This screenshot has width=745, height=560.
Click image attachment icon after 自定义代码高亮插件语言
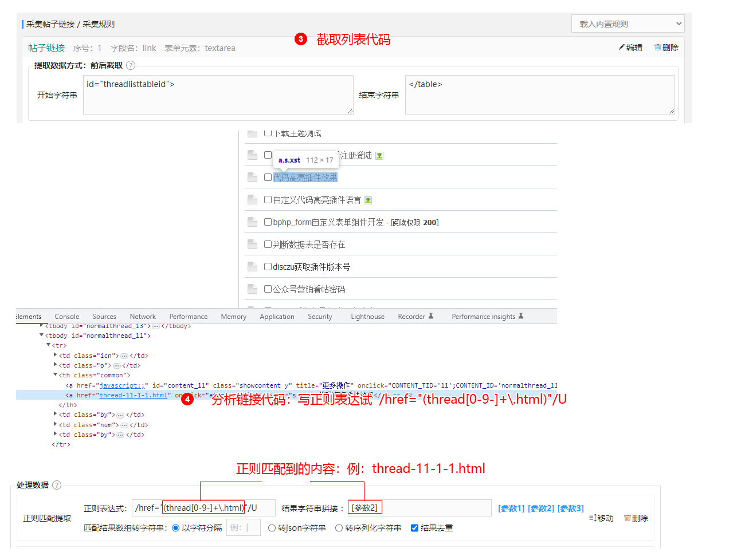click(x=368, y=200)
